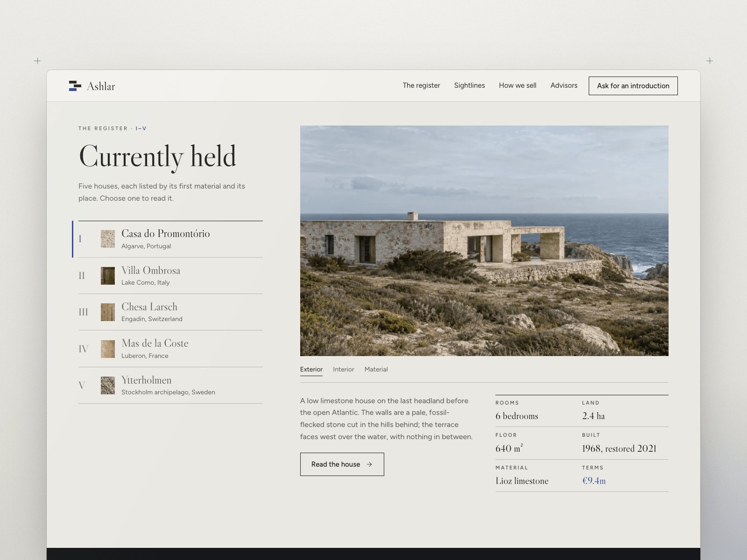Viewport: 747px width, 560px height.
Task: Select Mas de la Coste listing
Action: [170, 349]
